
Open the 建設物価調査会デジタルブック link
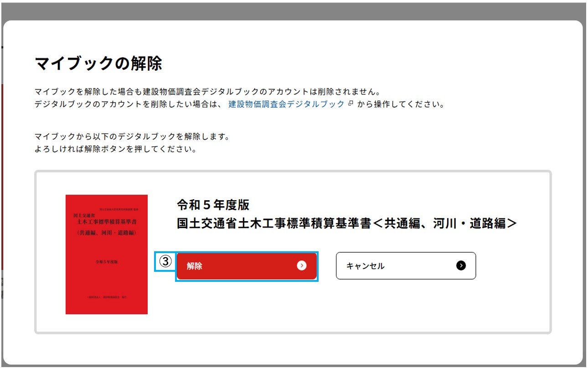pos(286,104)
